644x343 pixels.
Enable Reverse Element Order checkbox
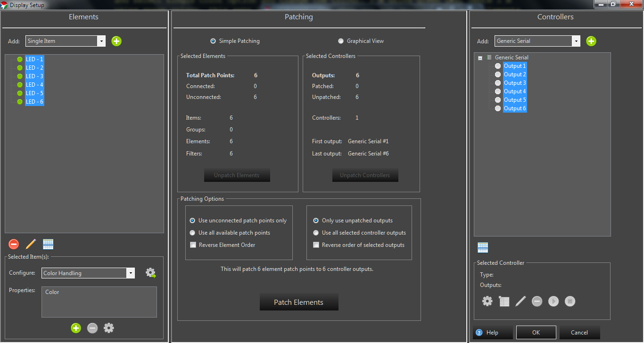pyautogui.click(x=193, y=245)
